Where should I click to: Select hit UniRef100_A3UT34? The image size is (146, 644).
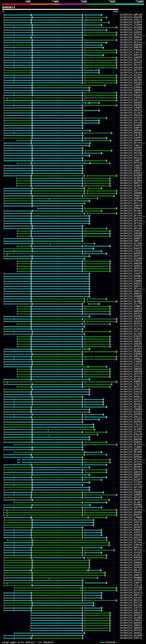click(x=131, y=120)
